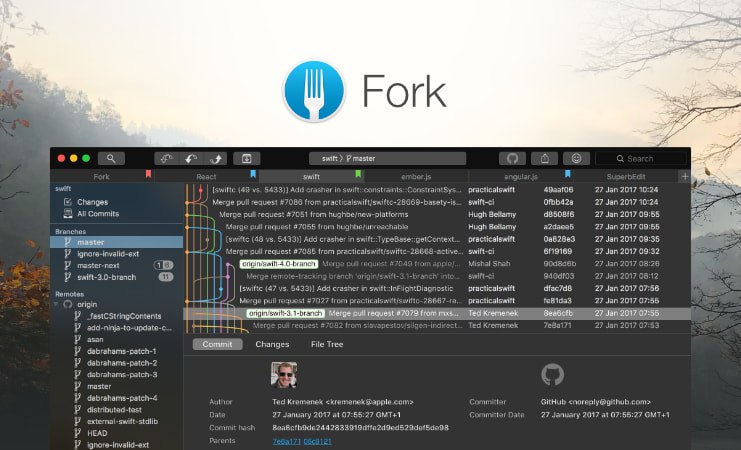Image resolution: width=741 pixels, height=450 pixels.
Task: Select the Commit detail tab
Action: point(217,344)
